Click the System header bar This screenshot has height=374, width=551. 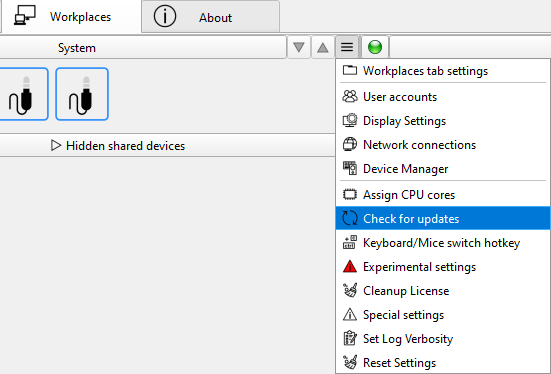pyautogui.click(x=142, y=47)
